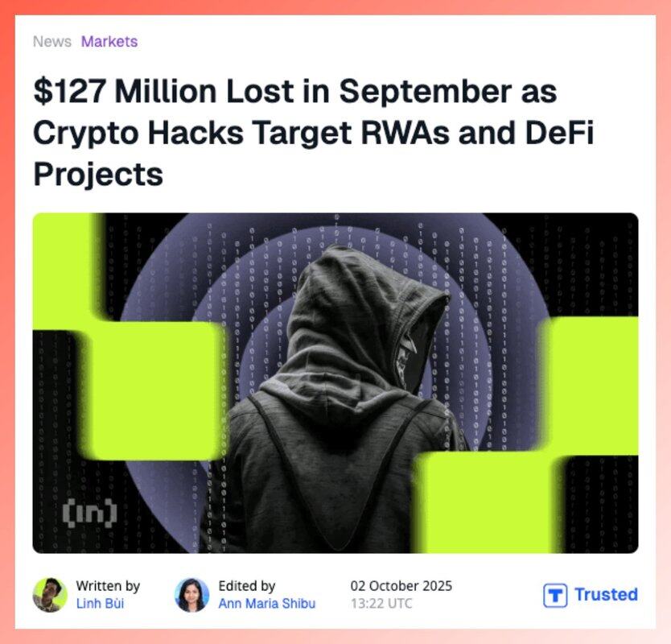Click the Edited by label

(x=247, y=586)
